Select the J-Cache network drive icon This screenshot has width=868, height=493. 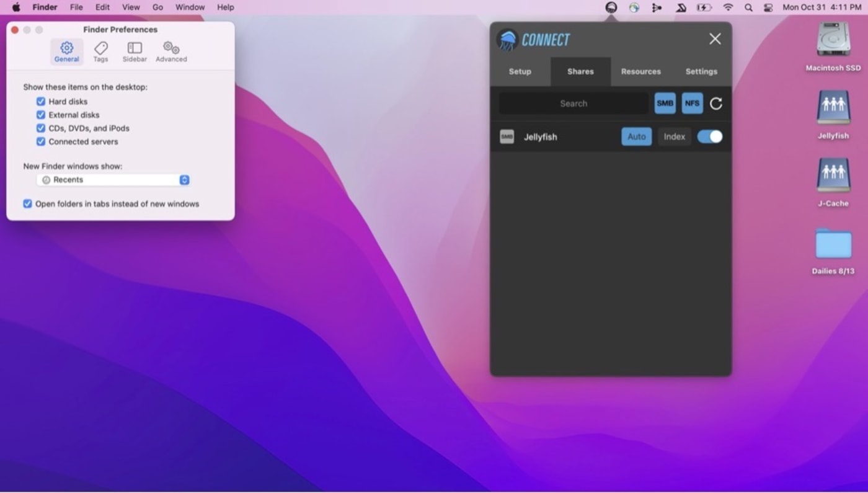[833, 175]
